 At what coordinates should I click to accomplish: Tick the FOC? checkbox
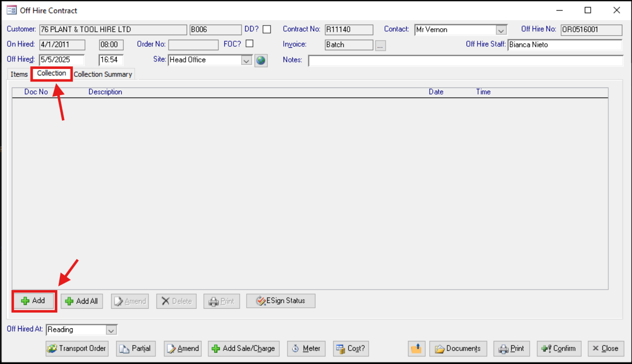click(x=249, y=44)
